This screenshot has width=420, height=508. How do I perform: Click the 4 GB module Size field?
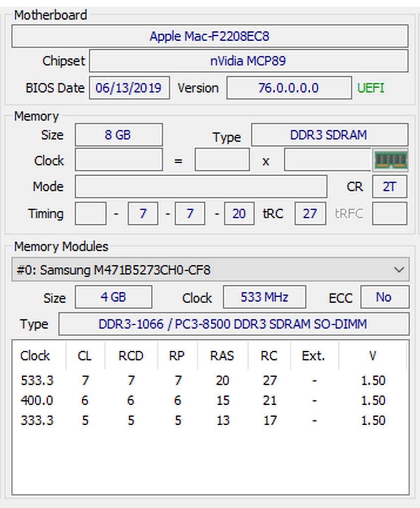pyautogui.click(x=114, y=297)
